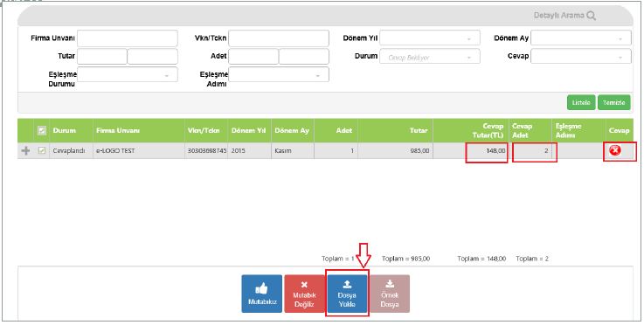Click the red Mutabık Değiliz button

coord(304,294)
